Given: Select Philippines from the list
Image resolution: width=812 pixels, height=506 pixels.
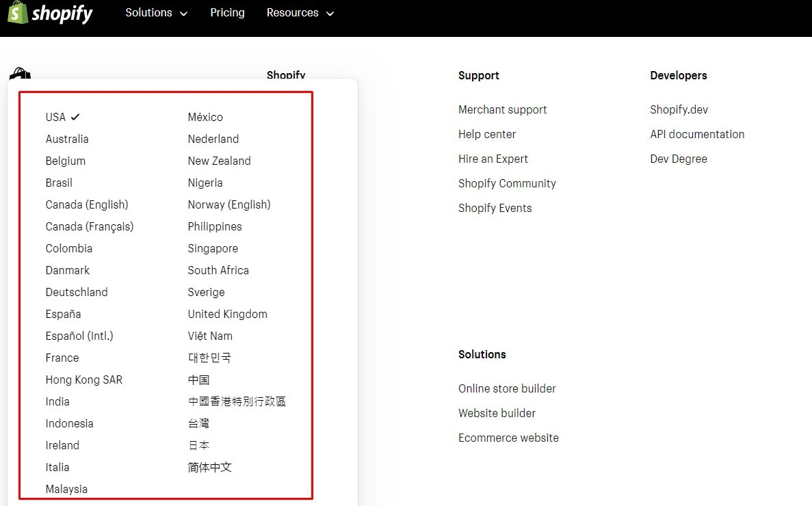Looking at the screenshot, I should pyautogui.click(x=215, y=226).
